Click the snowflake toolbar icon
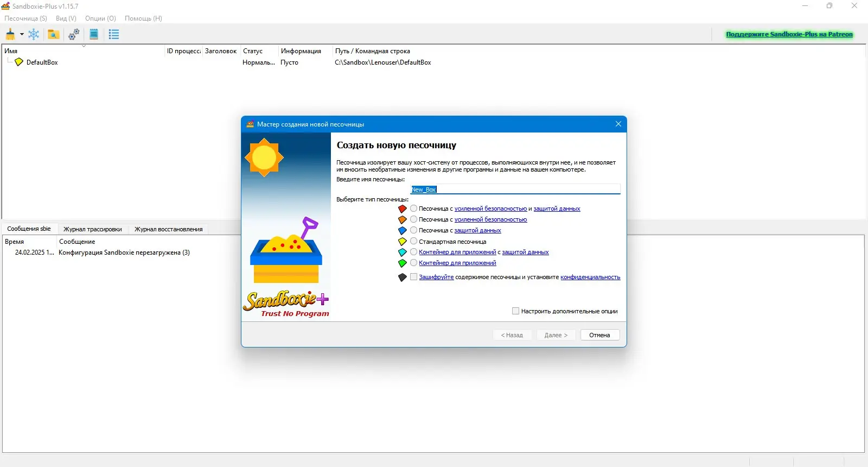868x467 pixels. pyautogui.click(x=34, y=34)
